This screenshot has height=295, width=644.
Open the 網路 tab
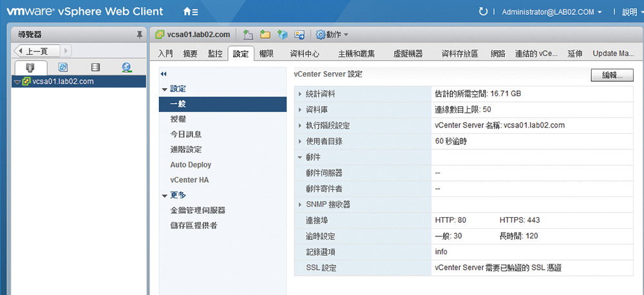[x=498, y=54]
